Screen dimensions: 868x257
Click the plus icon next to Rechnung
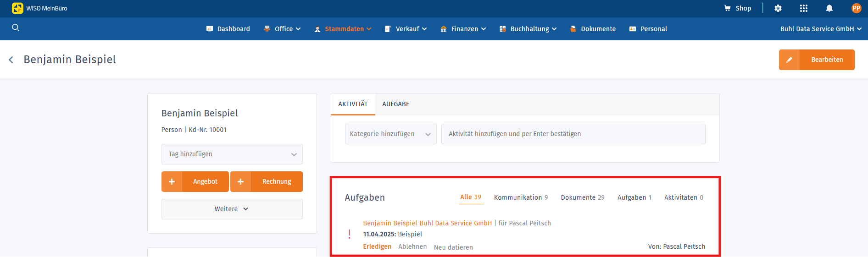coord(240,181)
